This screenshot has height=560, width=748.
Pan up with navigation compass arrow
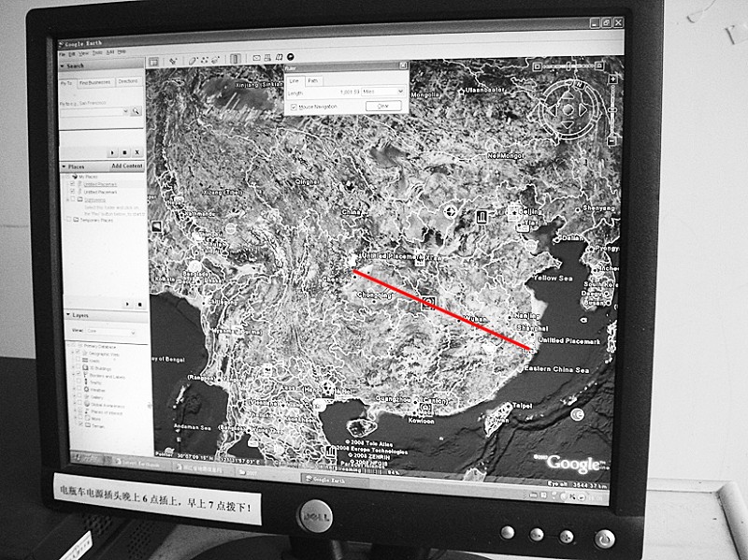(x=568, y=95)
